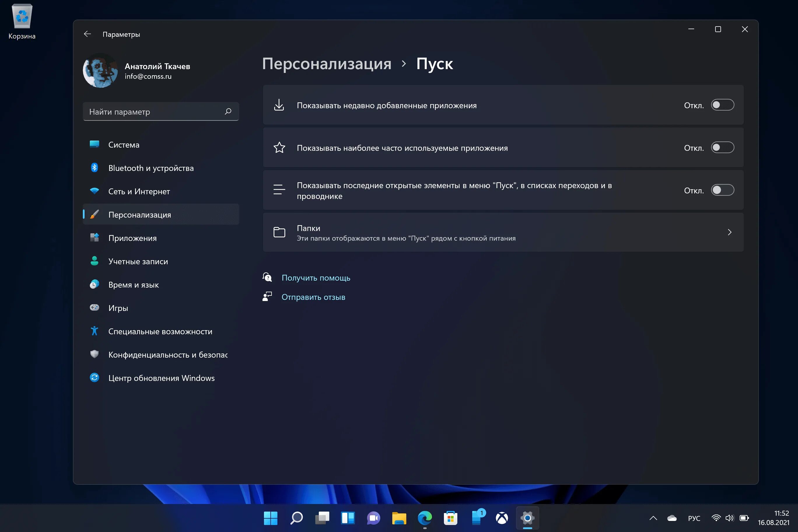This screenshot has width=798, height=532.
Task: Click the Settings gear in the taskbar
Action: click(x=528, y=518)
